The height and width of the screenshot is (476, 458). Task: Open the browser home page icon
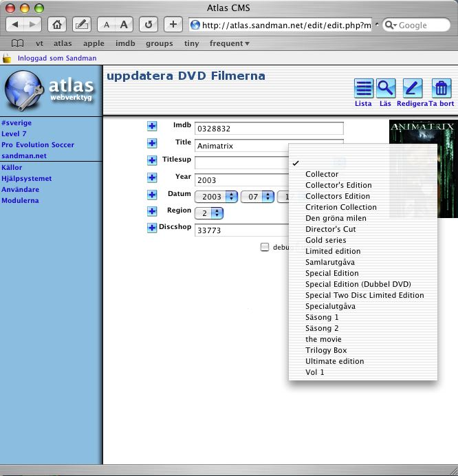[x=58, y=25]
